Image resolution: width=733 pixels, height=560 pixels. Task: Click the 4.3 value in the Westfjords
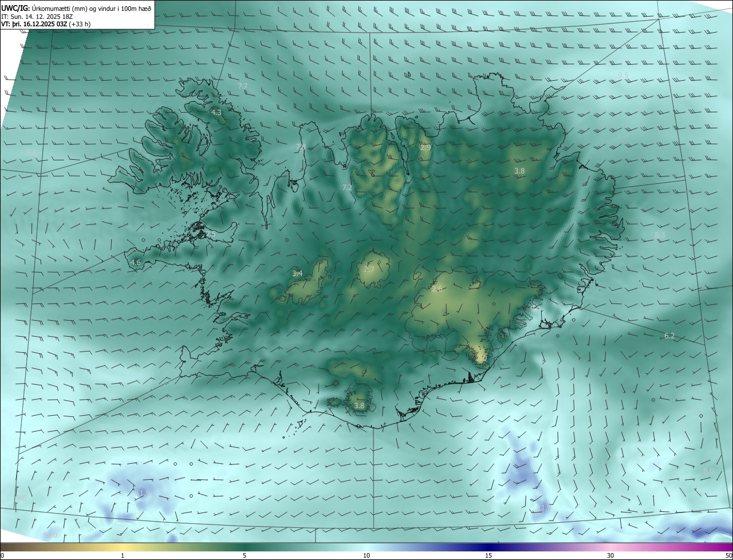(x=216, y=113)
